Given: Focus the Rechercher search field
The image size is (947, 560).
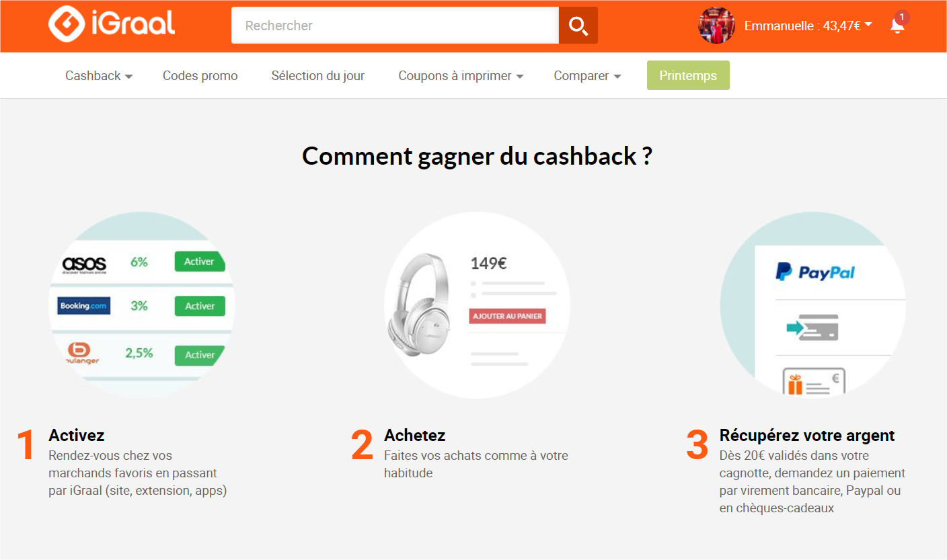Looking at the screenshot, I should pos(395,26).
